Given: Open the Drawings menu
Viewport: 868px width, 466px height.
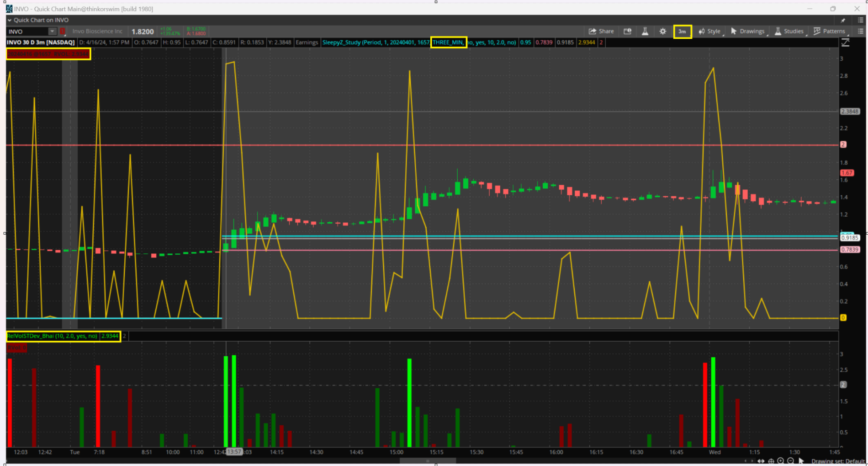Looking at the screenshot, I should pos(747,31).
